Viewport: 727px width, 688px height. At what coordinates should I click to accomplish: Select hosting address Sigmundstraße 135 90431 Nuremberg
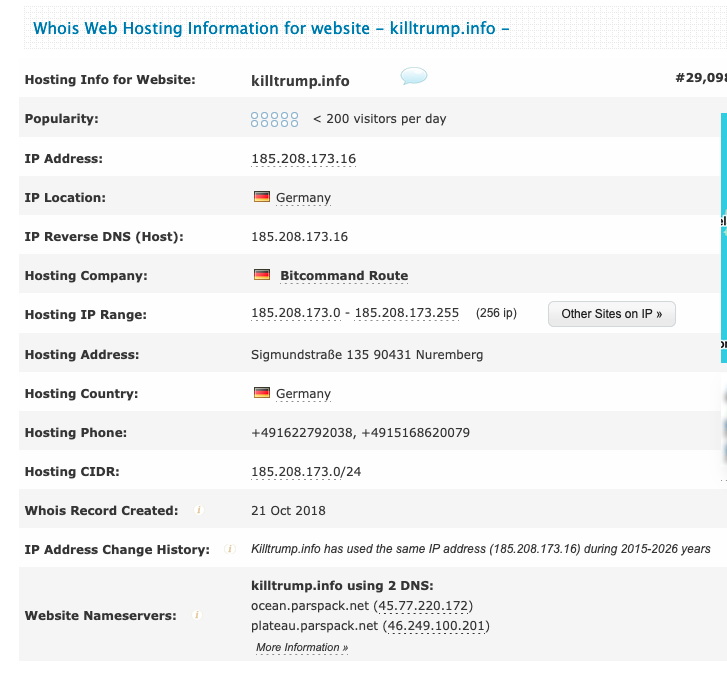click(x=367, y=355)
